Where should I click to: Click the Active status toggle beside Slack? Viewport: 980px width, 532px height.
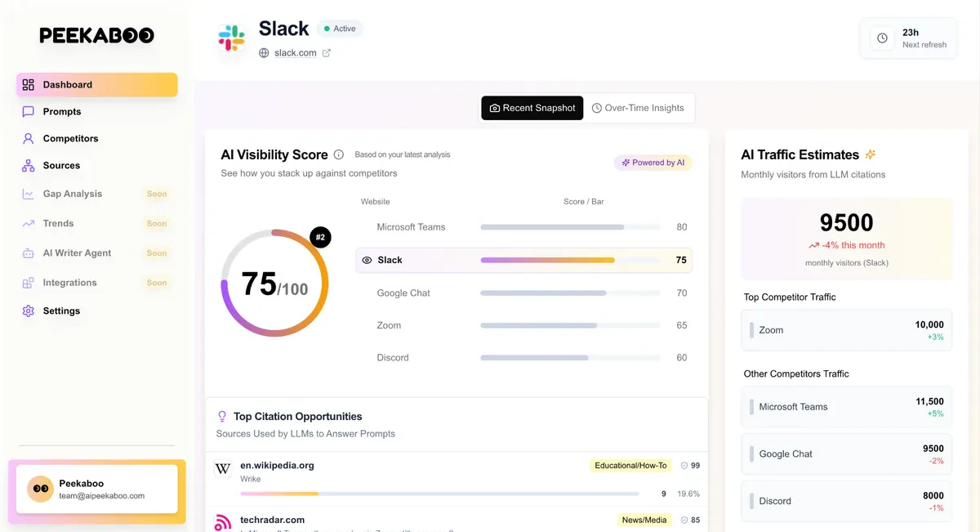340,28
